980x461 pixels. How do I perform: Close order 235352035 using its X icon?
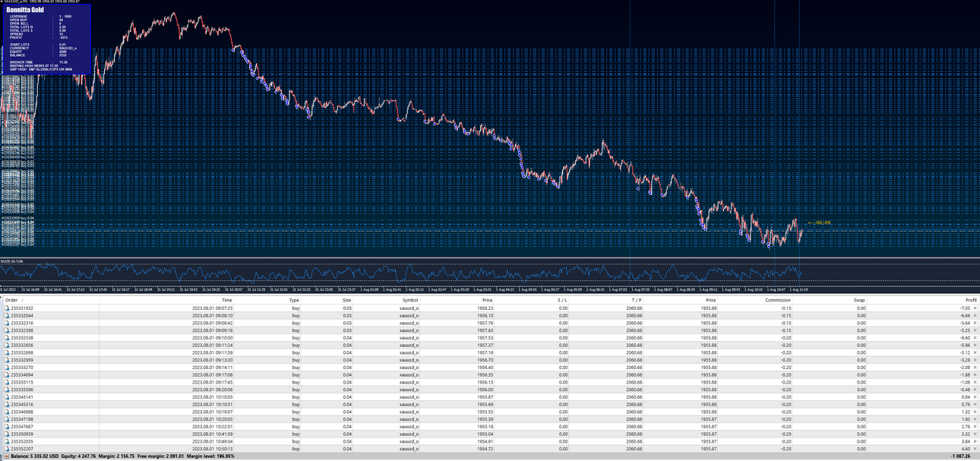coord(975,441)
